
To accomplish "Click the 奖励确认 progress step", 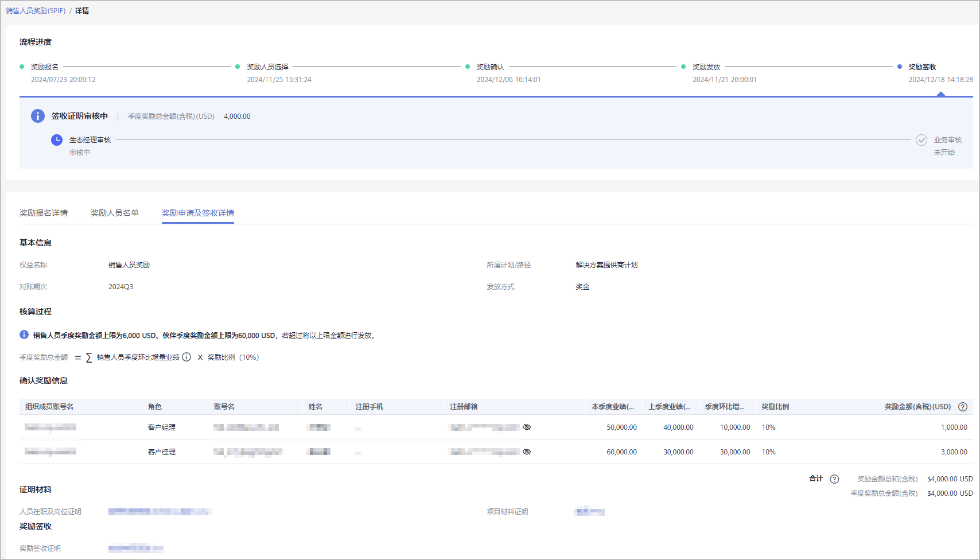I will pos(490,67).
